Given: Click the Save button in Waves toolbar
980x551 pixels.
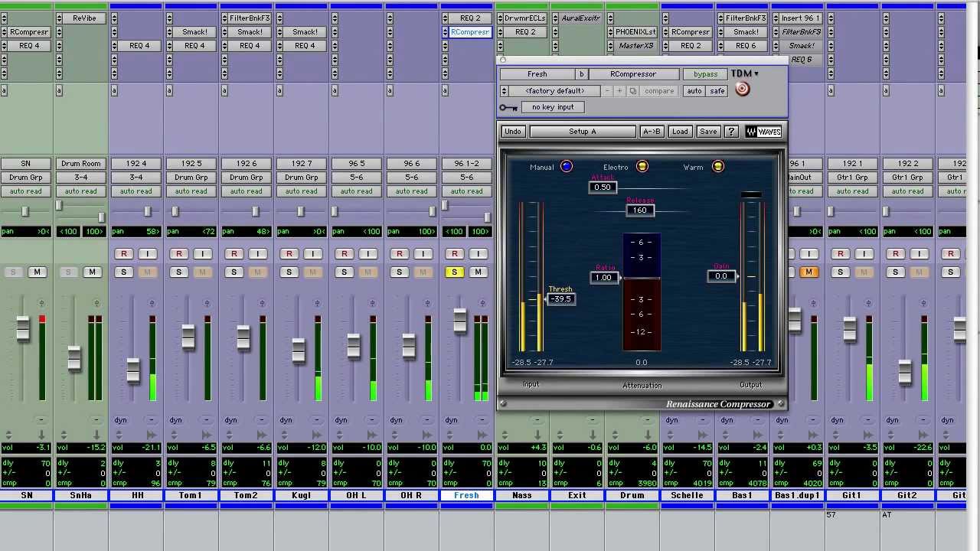Looking at the screenshot, I should (708, 132).
